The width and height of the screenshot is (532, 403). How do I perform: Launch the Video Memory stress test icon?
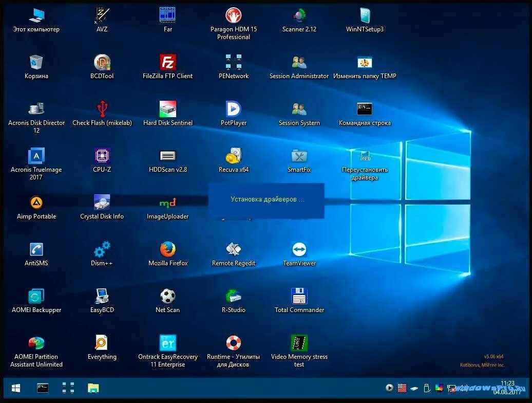point(299,351)
